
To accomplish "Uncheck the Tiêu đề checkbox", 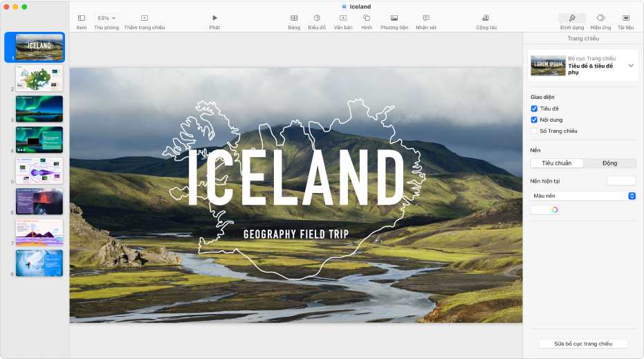I will (533, 109).
